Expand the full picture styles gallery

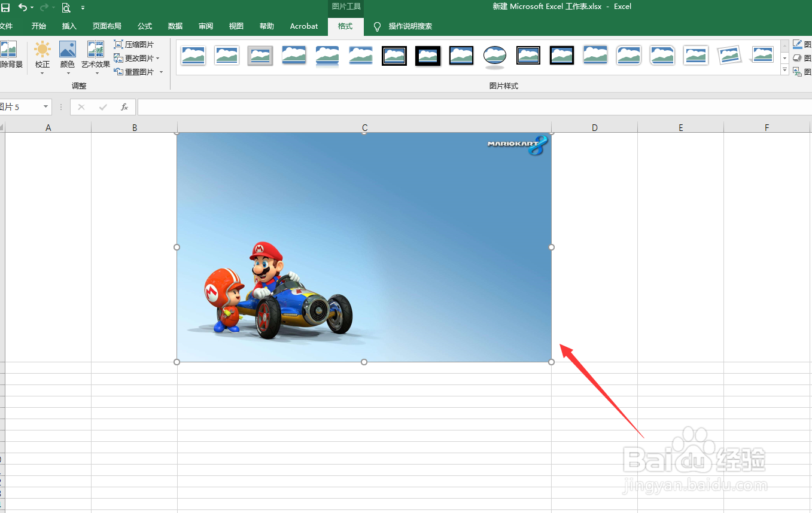[784, 70]
